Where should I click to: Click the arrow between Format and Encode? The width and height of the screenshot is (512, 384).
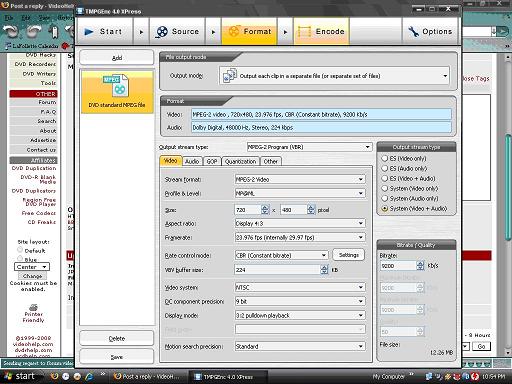click(285, 32)
